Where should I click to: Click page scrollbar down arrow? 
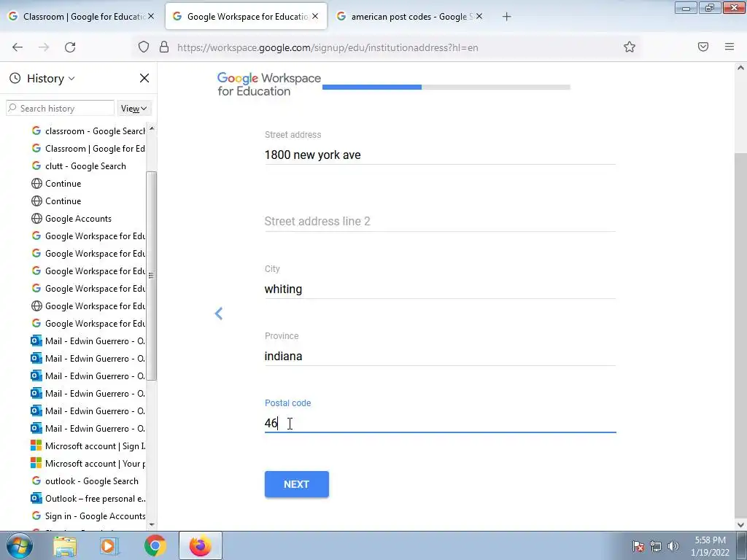740,525
